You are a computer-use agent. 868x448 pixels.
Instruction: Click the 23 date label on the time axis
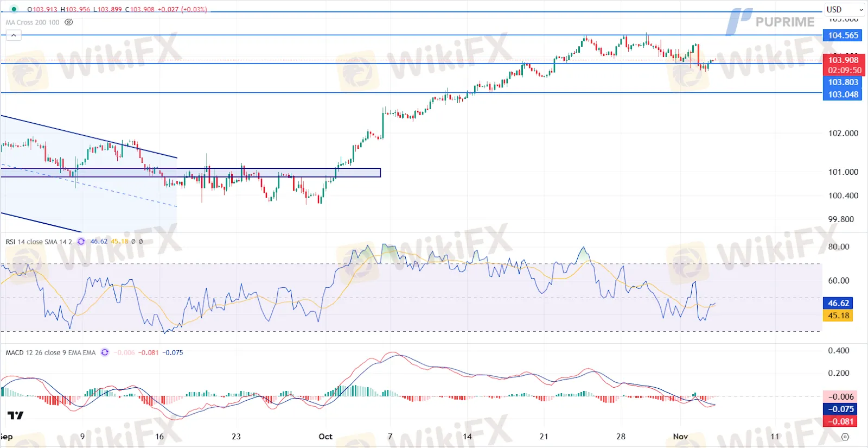236,437
